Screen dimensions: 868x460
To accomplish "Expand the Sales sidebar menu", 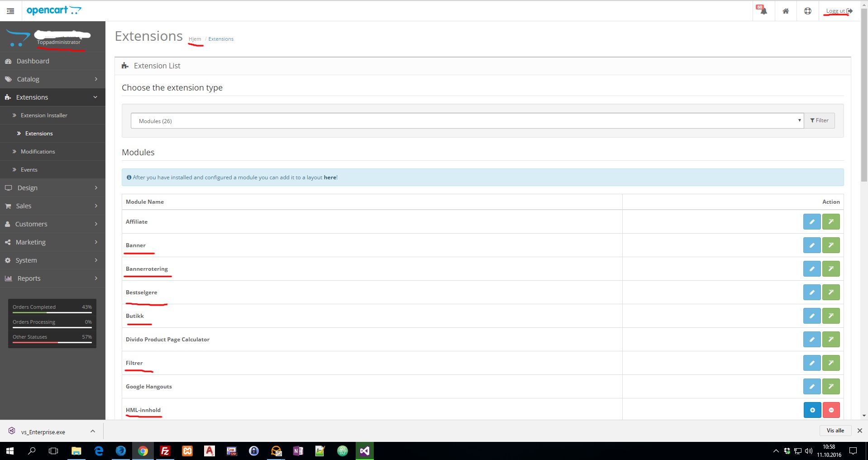I will (x=52, y=206).
